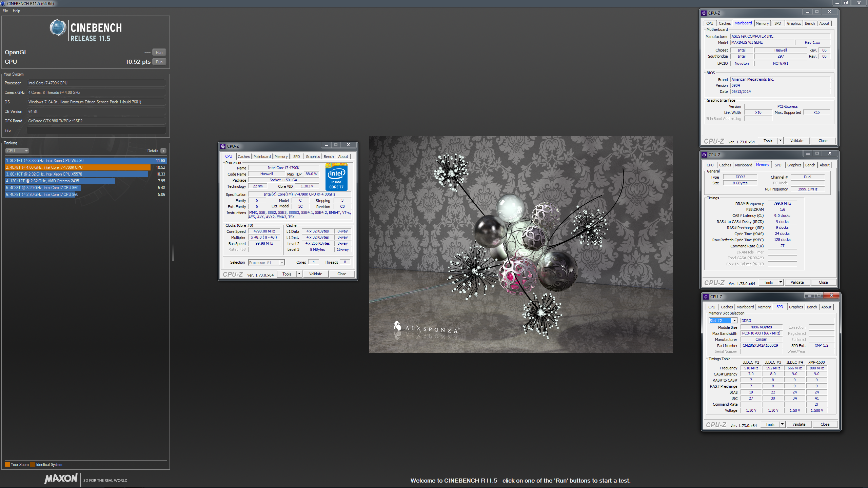
Task: Switch to Mainboard tab in center CPU-Z window
Action: click(x=262, y=157)
